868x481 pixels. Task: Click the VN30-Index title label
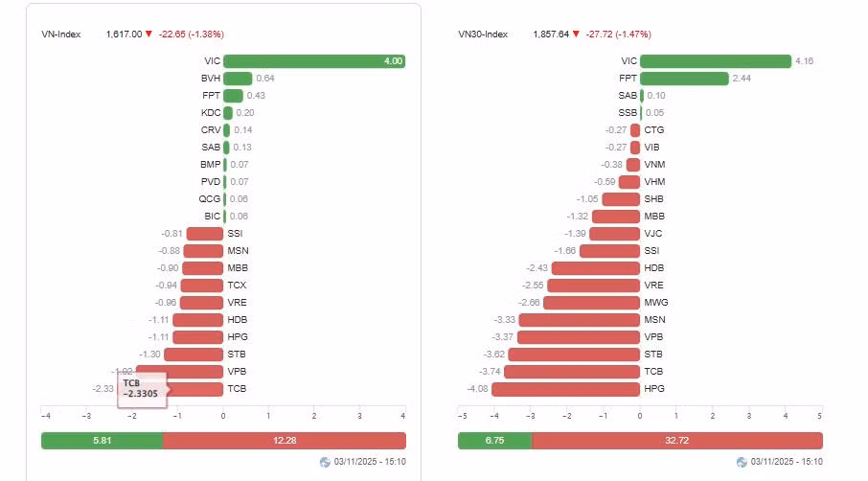483,34
